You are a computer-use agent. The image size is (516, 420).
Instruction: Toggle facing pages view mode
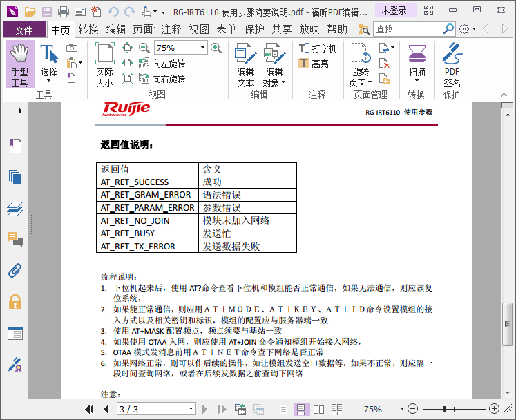pos(318,409)
